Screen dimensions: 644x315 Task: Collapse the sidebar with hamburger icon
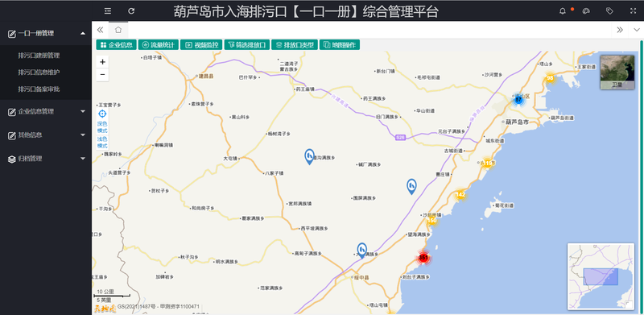pos(108,10)
